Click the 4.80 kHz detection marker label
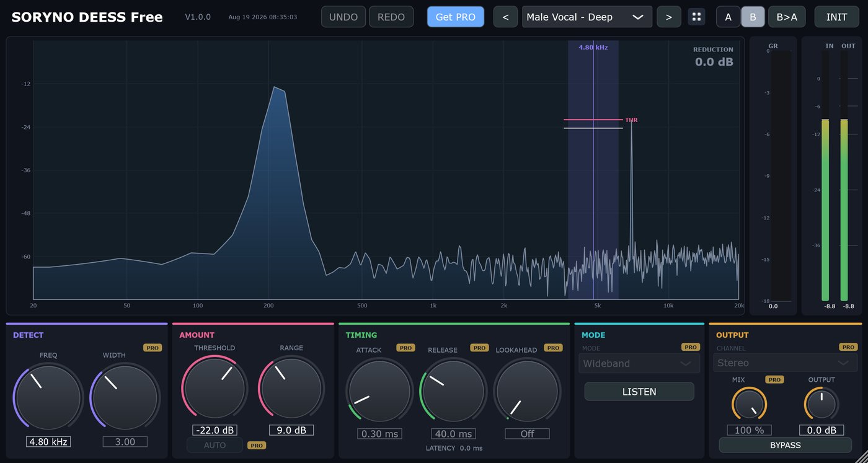Viewport: 868px width, 463px height. coord(593,47)
